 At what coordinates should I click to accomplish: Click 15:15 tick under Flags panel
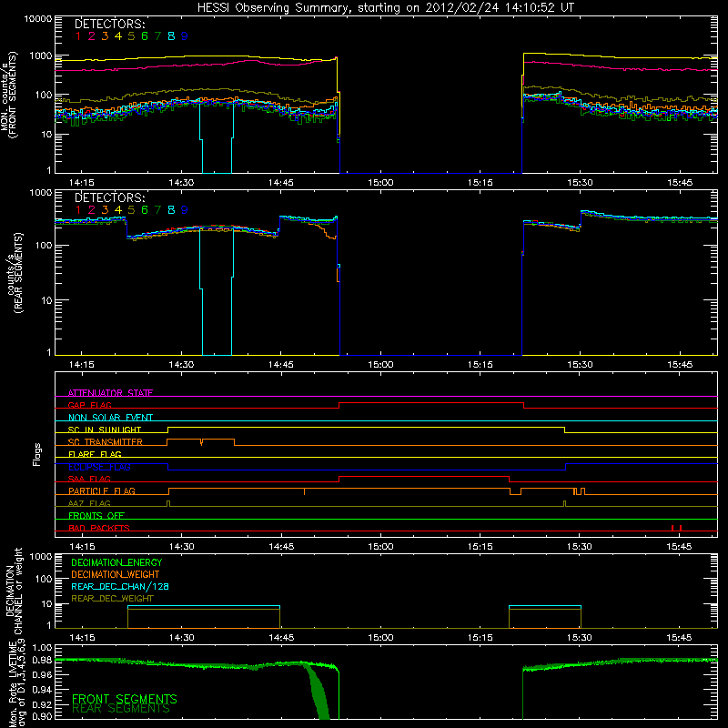pos(480,547)
